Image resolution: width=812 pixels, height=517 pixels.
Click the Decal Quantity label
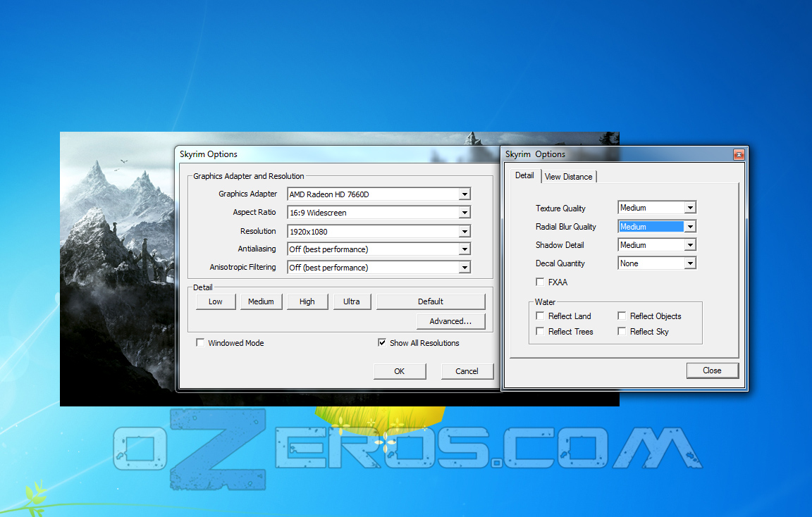click(560, 263)
